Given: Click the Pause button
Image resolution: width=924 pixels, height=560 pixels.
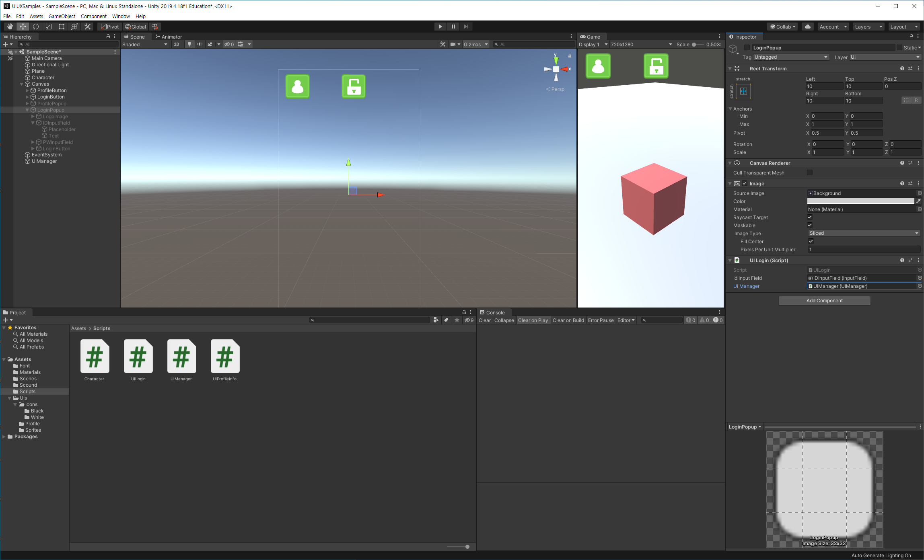Looking at the screenshot, I should click(x=453, y=27).
